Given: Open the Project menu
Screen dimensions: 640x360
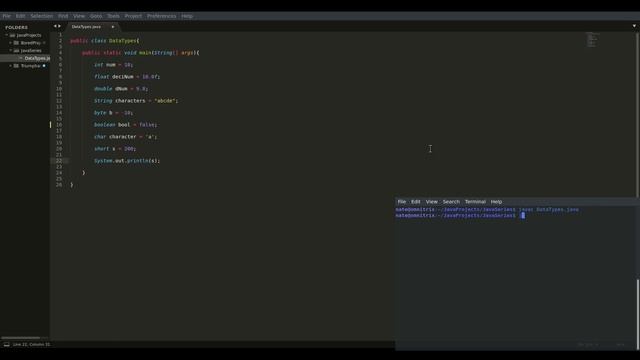Looking at the screenshot, I should click(x=133, y=16).
